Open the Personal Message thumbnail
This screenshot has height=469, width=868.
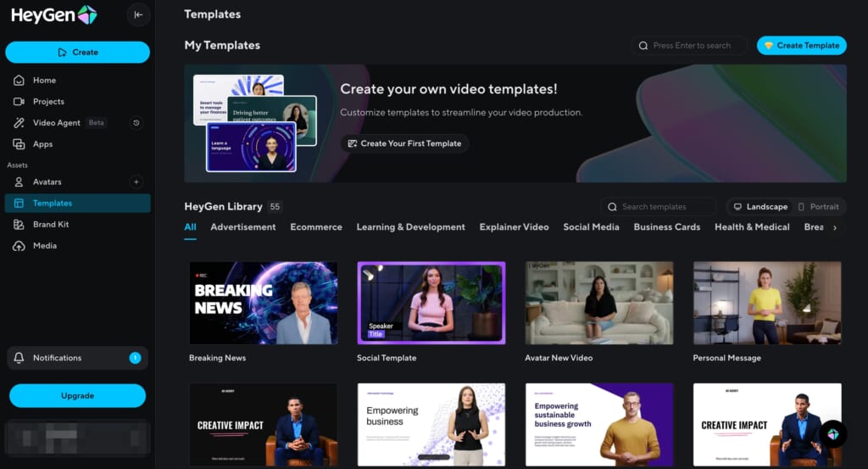click(767, 303)
